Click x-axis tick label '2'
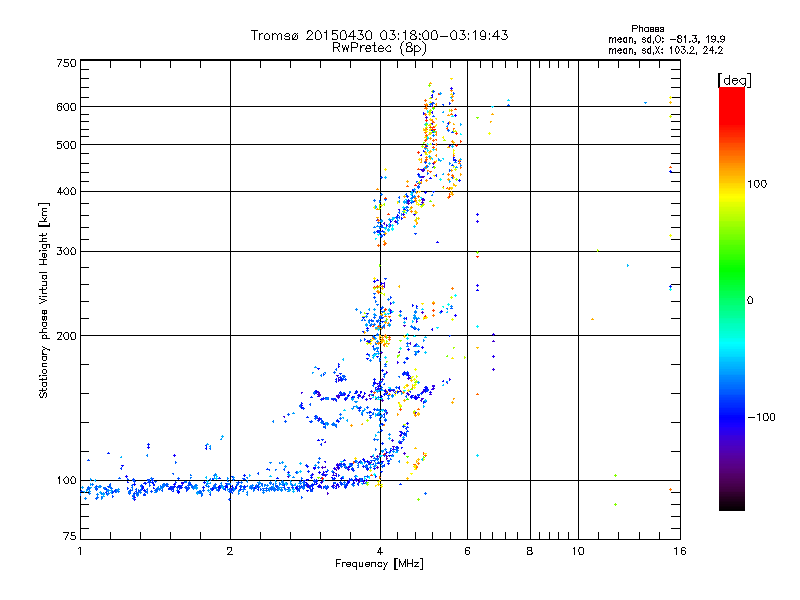Image resolution: width=800 pixels, height=600 pixels. (x=230, y=551)
